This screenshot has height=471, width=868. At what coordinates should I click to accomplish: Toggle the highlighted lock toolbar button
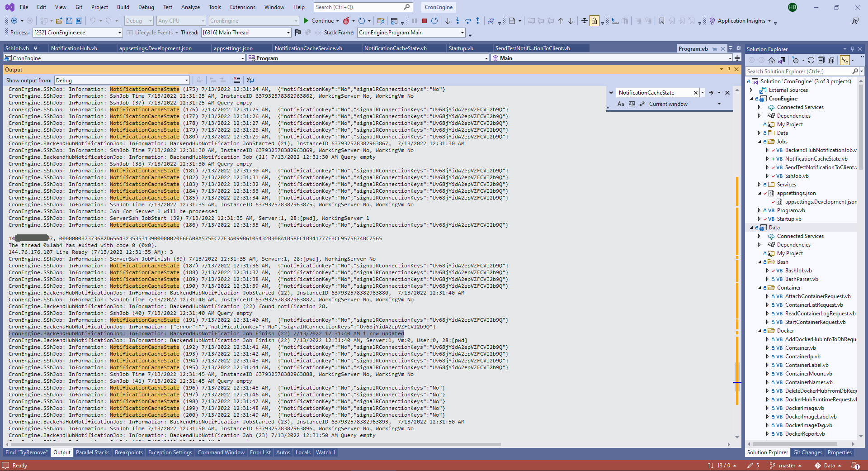click(594, 21)
